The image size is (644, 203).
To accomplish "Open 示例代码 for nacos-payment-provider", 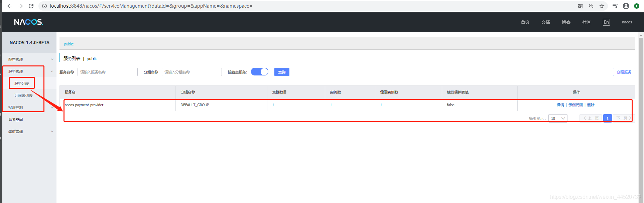I will tap(575, 105).
